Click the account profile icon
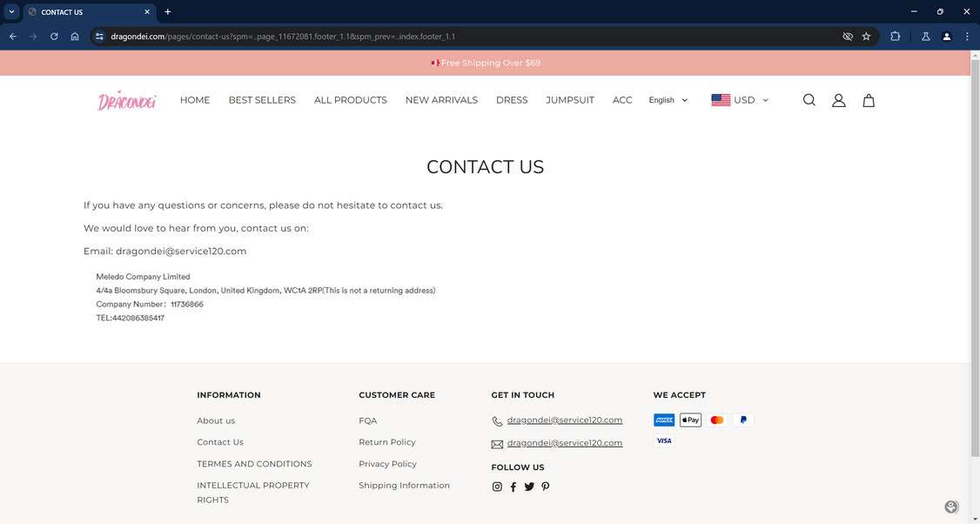 click(x=838, y=100)
